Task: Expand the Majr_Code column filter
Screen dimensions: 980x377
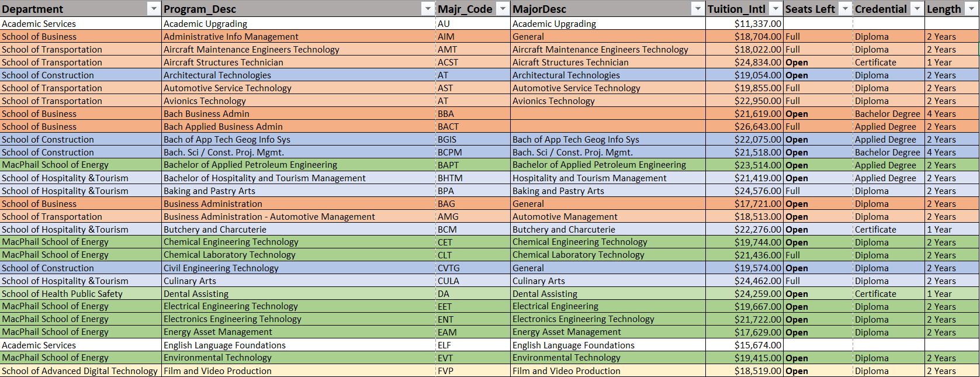Action: 503,9
